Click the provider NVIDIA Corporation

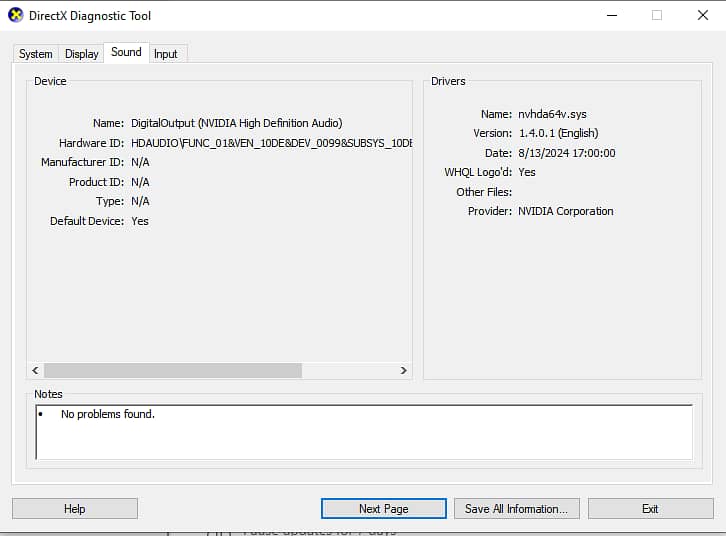click(566, 211)
